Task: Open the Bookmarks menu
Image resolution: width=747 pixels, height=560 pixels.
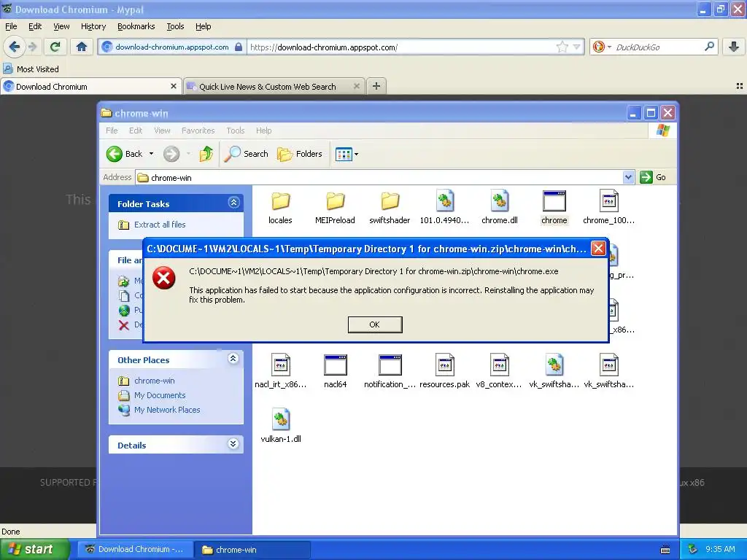Action: (x=136, y=26)
